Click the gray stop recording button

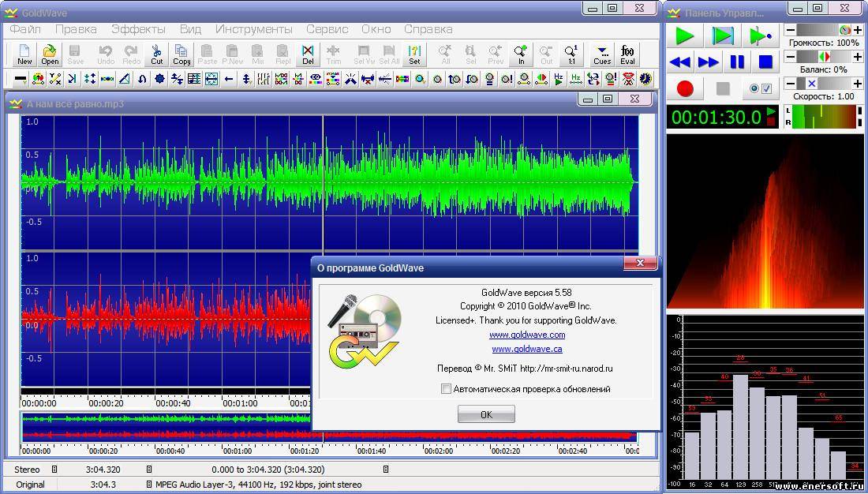point(723,88)
